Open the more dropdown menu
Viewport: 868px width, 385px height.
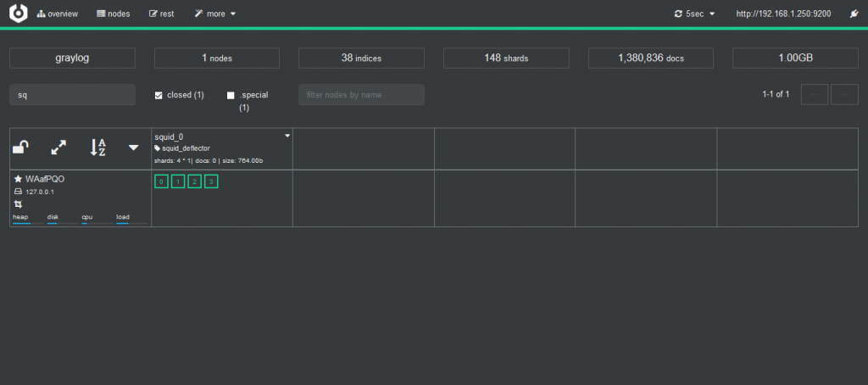[x=215, y=14]
